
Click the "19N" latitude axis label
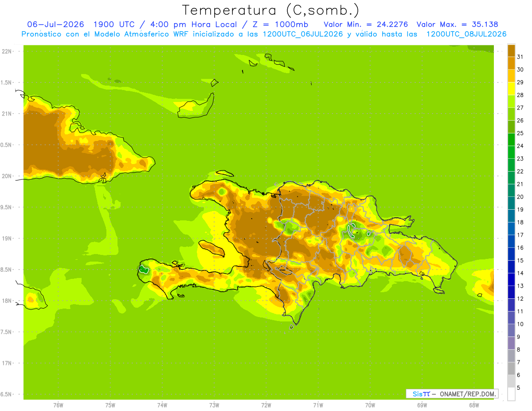(x=6, y=239)
